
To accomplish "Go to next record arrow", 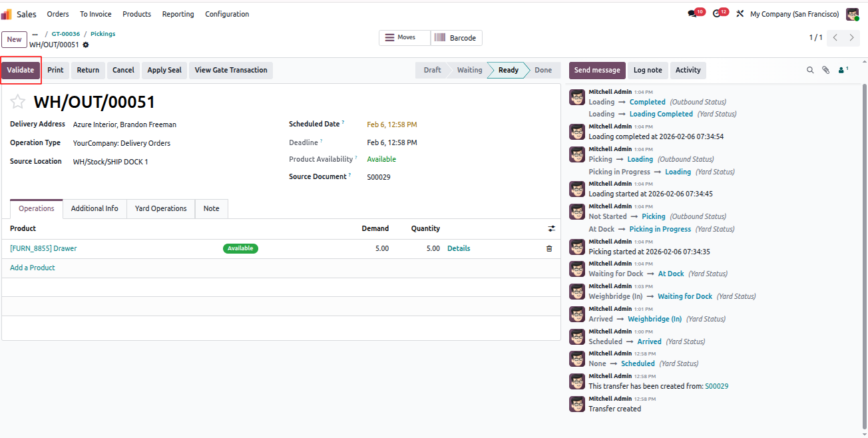I will click(852, 38).
